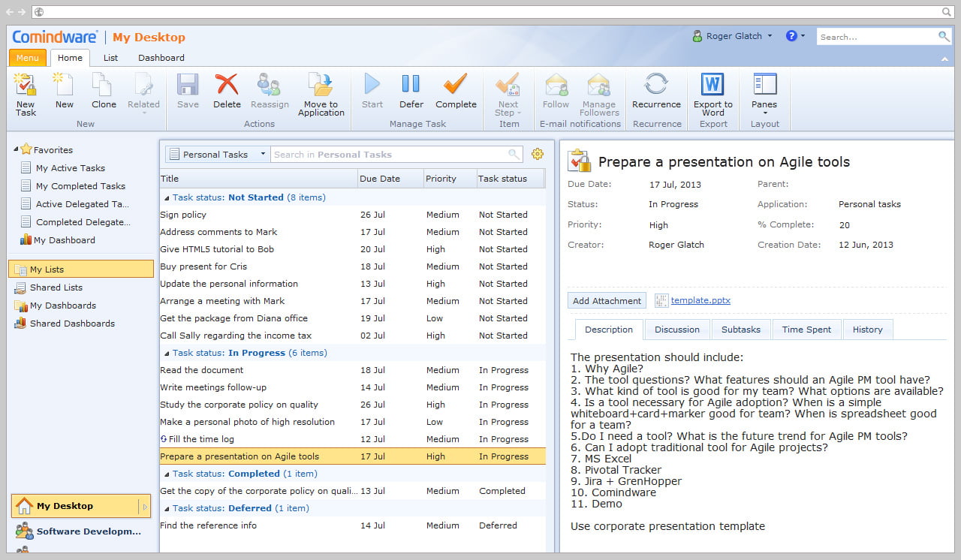
Task: Open list settings gear icon
Action: pyautogui.click(x=538, y=154)
